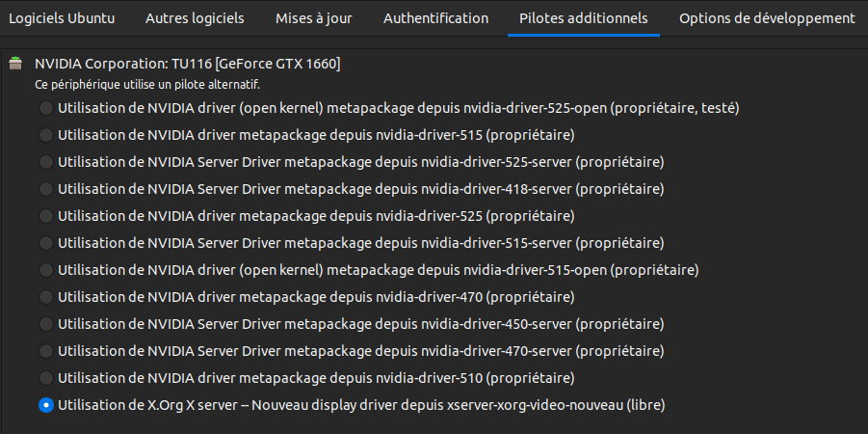Viewport: 868px width, 434px height.
Task: Switch to Options de développement tab
Action: click(767, 18)
